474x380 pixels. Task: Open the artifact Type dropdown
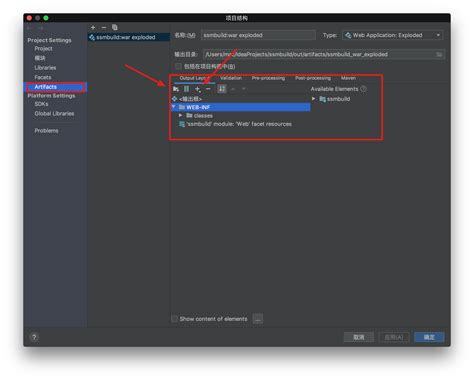coord(393,35)
